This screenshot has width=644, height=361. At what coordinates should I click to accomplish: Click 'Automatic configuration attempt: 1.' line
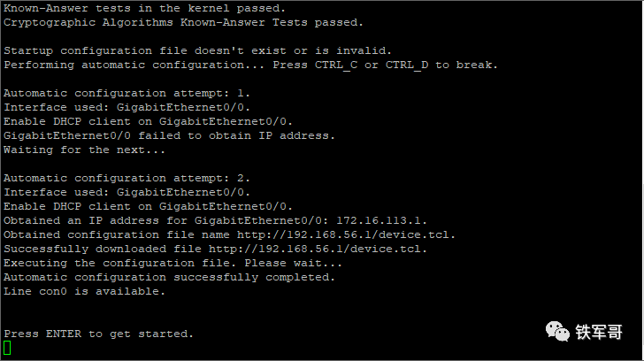click(126, 93)
